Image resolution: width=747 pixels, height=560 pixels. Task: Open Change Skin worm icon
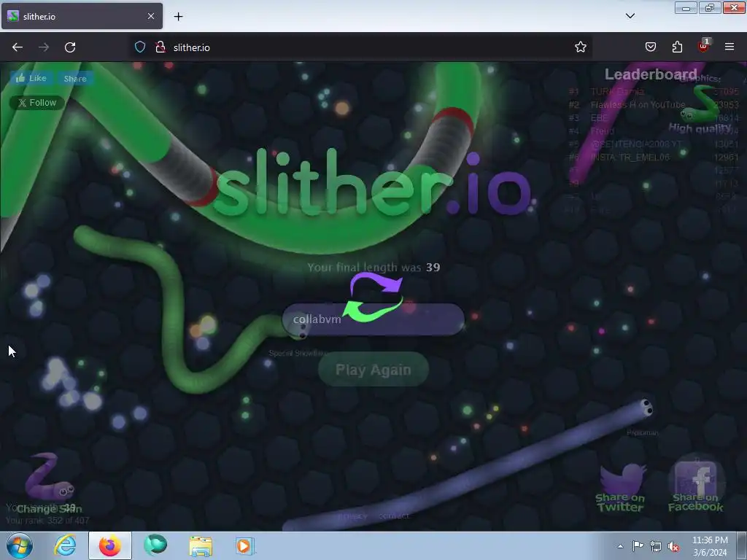[49, 483]
